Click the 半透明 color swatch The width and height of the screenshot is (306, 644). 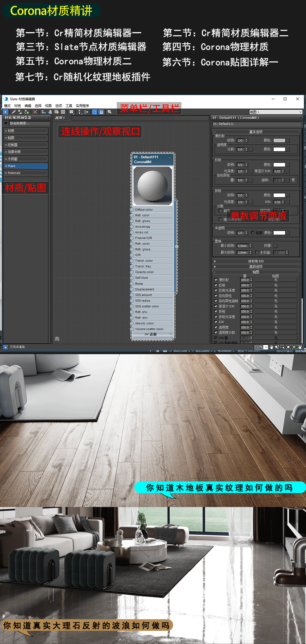(279, 233)
